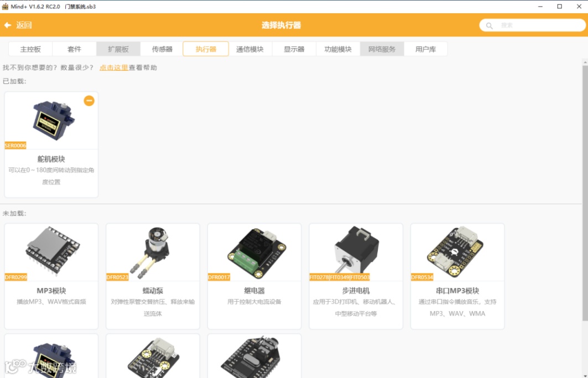
Task: Focus the search input field
Action: (x=533, y=25)
